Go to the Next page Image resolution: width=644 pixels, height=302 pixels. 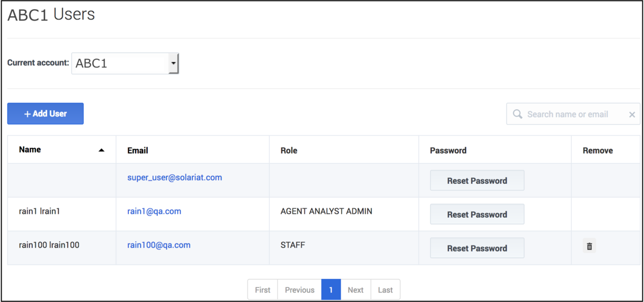click(355, 290)
